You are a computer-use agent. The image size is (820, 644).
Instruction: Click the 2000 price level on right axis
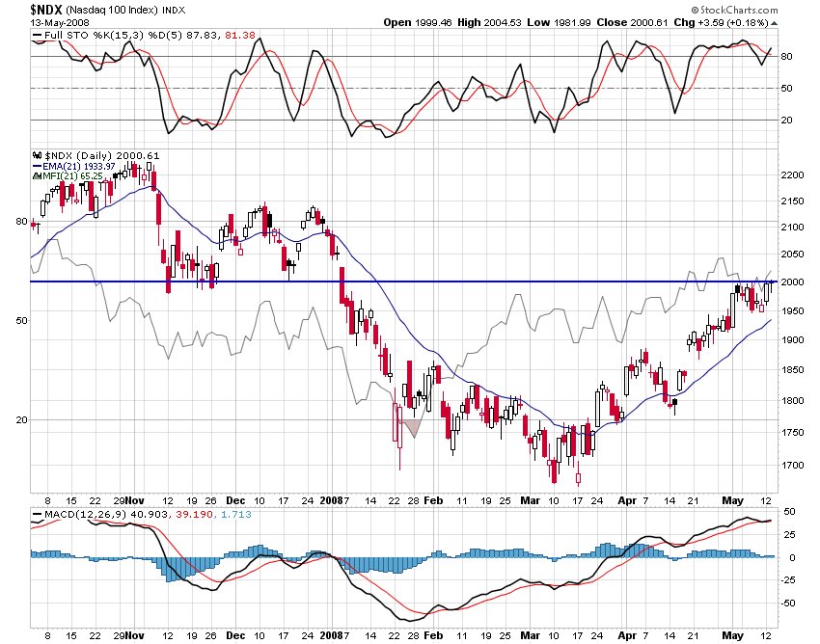(x=793, y=282)
